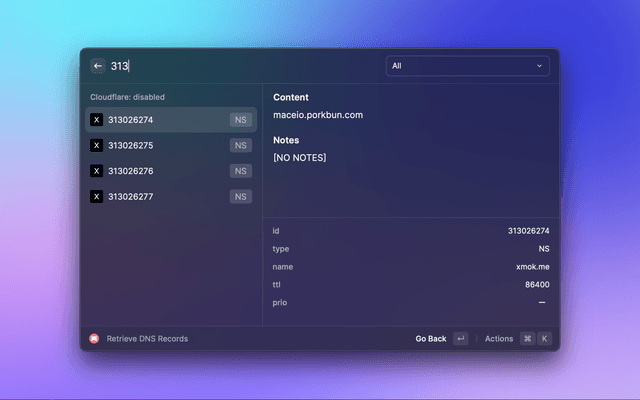Screen dimensions: 640x400
Task: Click the Porkbun extension icon in footer
Action: [95, 339]
